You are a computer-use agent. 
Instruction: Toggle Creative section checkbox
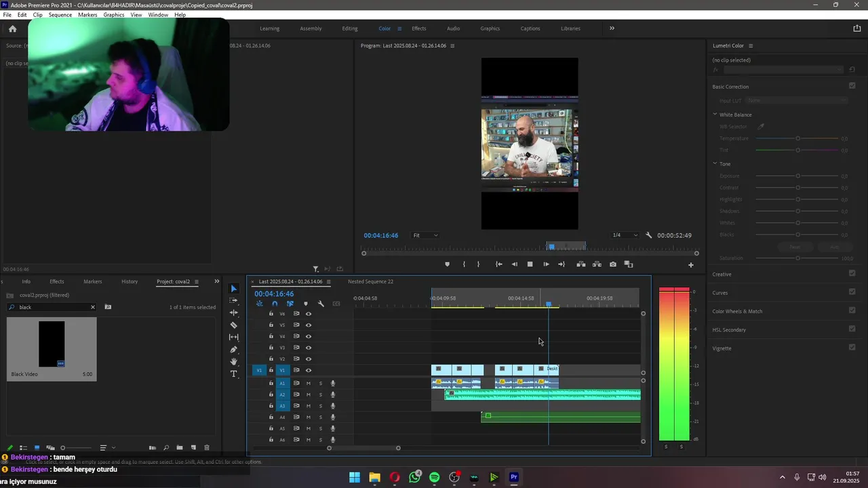852,273
